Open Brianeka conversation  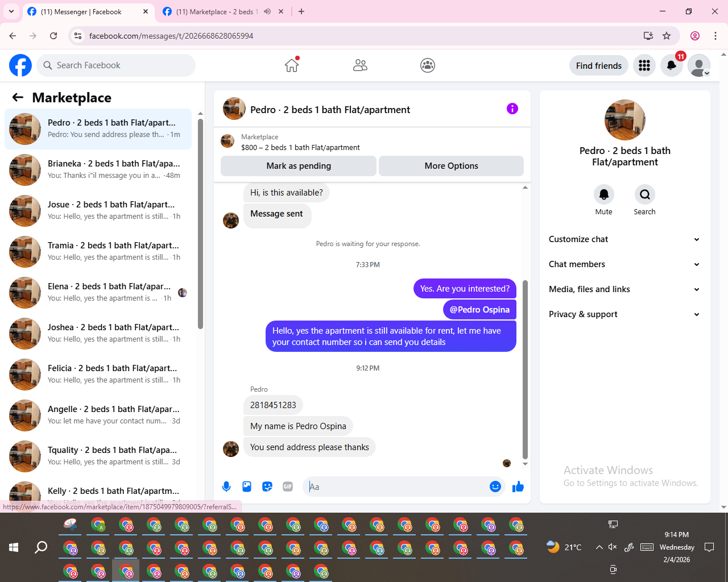click(98, 170)
